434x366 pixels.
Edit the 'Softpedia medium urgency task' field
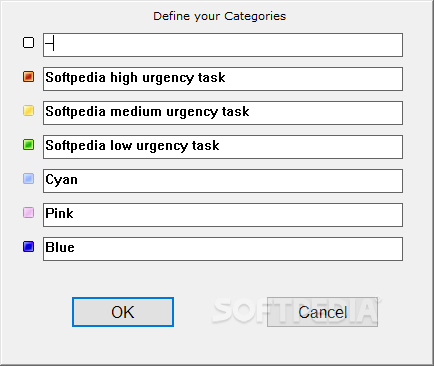pos(223,113)
